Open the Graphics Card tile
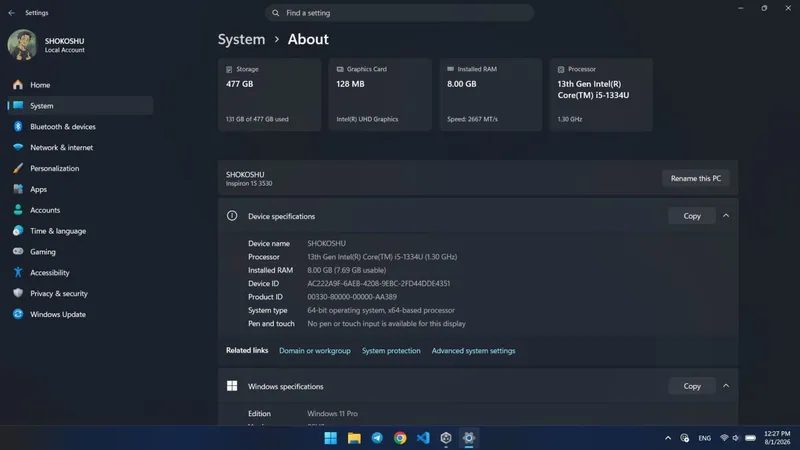Screen dimensions: 800x450 [380, 94]
